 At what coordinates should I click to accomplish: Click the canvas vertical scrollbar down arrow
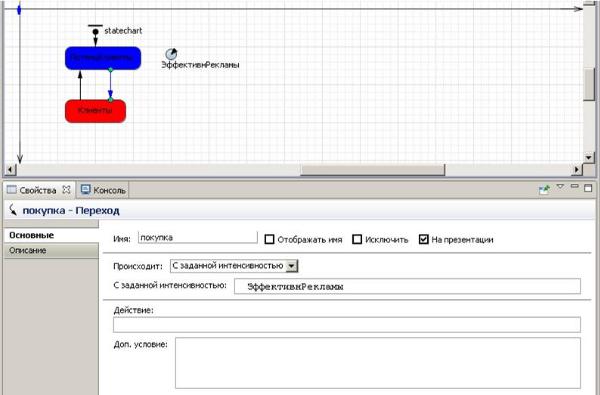tap(589, 157)
